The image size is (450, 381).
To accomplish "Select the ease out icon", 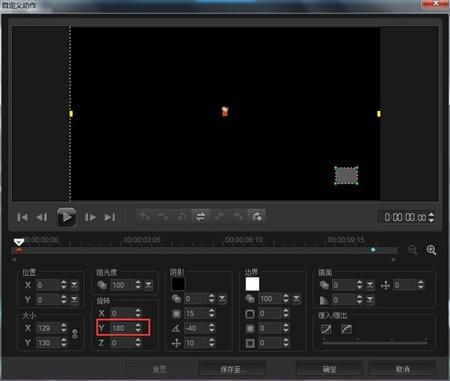I will tap(346, 329).
